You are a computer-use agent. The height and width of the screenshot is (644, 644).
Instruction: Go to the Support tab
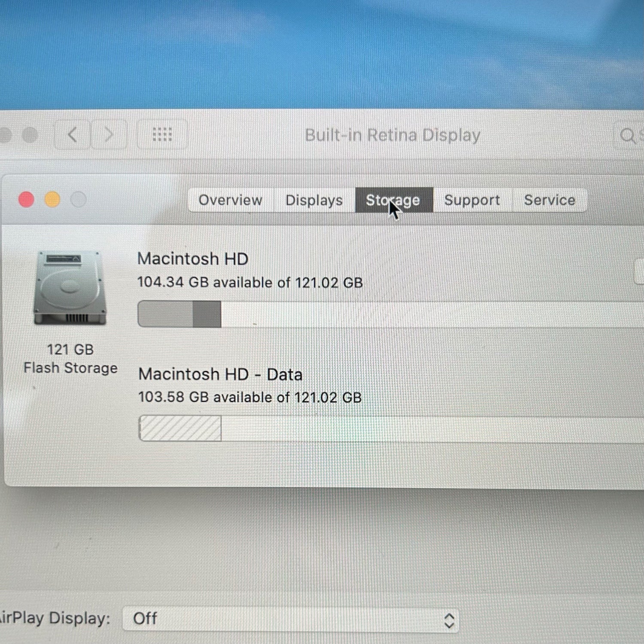(x=472, y=200)
